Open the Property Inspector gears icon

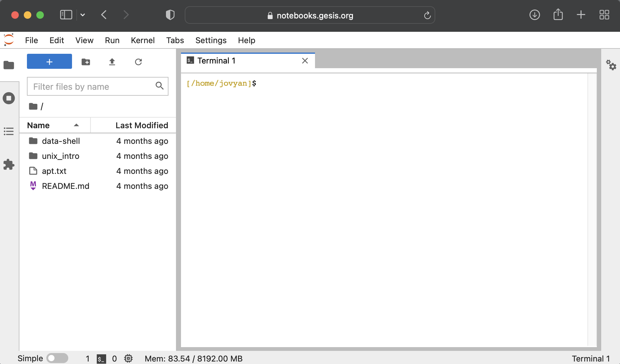click(x=611, y=65)
